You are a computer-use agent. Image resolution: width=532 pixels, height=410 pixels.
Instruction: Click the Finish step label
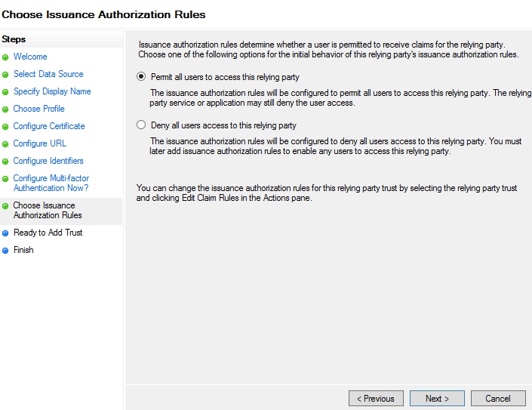point(23,250)
